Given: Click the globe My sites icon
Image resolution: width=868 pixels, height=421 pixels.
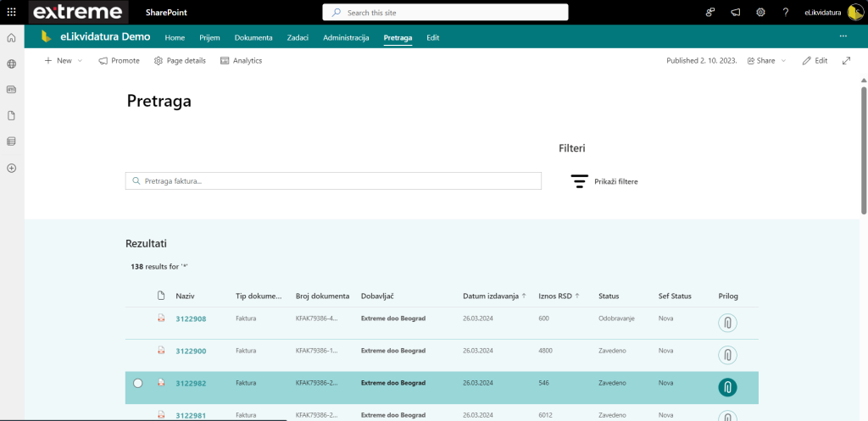Looking at the screenshot, I should pyautogui.click(x=12, y=64).
